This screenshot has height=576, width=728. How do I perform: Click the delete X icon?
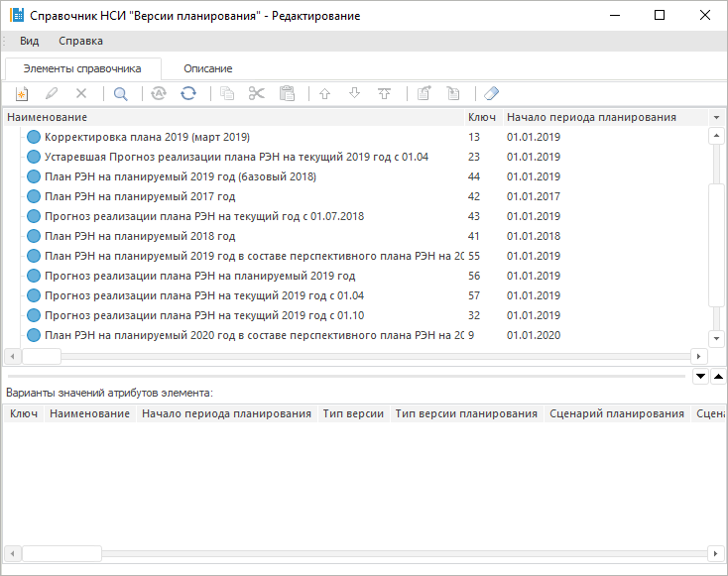(x=81, y=93)
